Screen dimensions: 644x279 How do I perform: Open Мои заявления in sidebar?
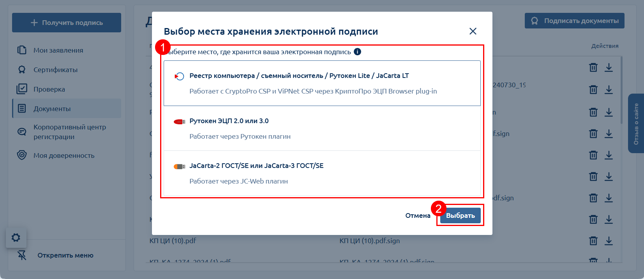[58, 50]
